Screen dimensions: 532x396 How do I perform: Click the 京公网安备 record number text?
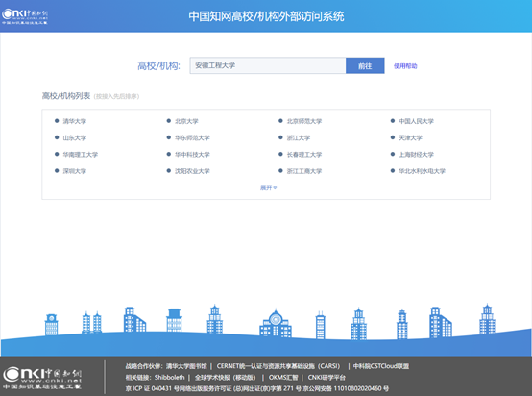point(346,388)
